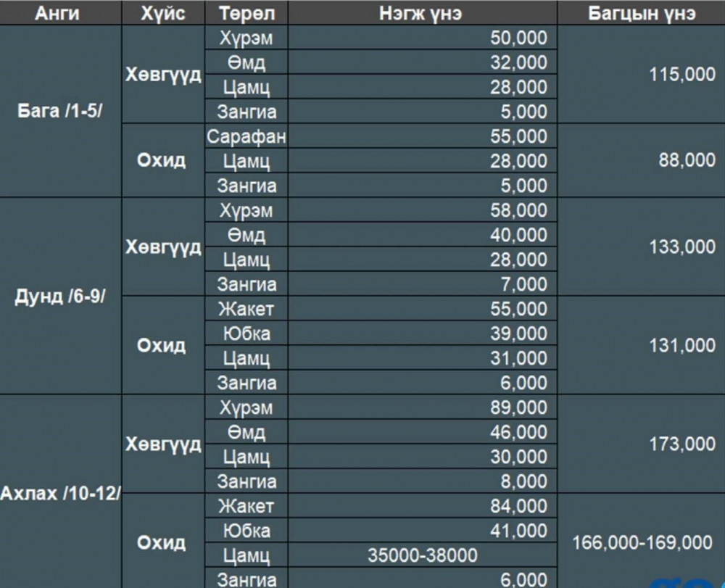Click the 35000-38000 unit price cell

pyautogui.click(x=423, y=555)
